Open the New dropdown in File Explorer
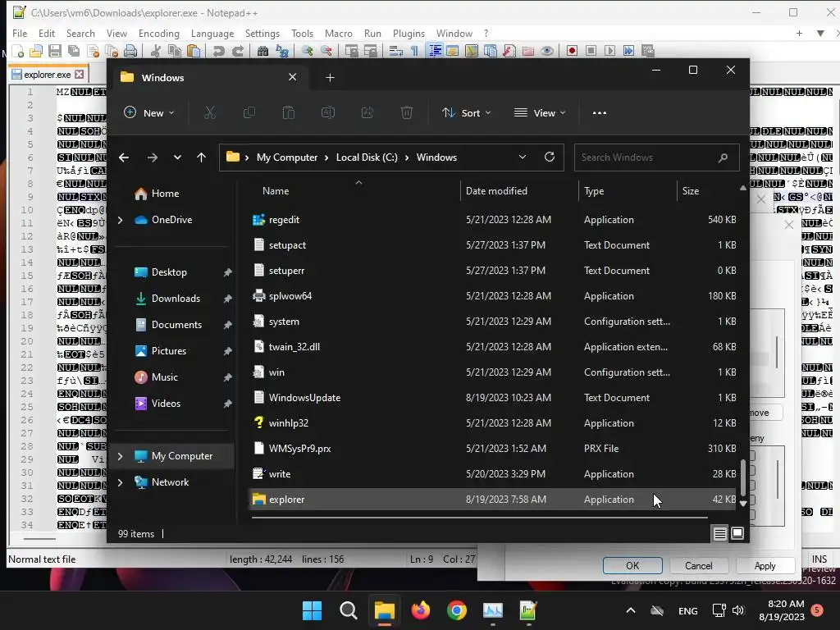 [149, 113]
